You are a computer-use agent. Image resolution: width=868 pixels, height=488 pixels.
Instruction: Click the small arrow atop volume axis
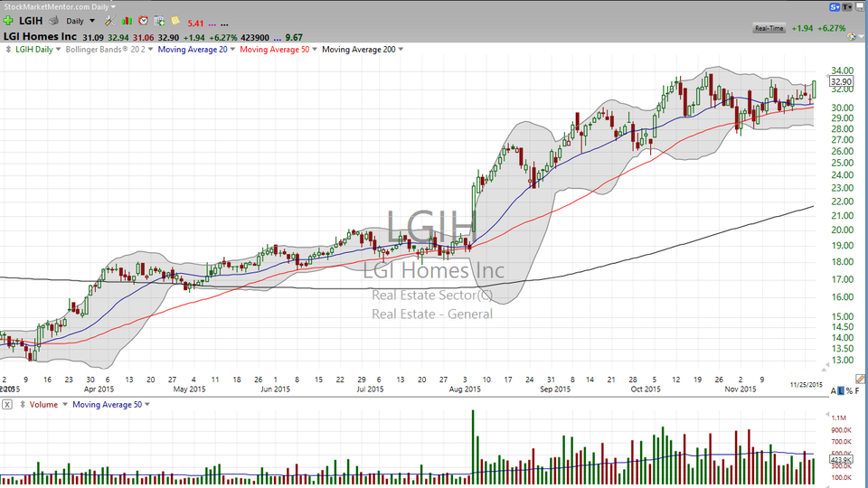(x=827, y=415)
